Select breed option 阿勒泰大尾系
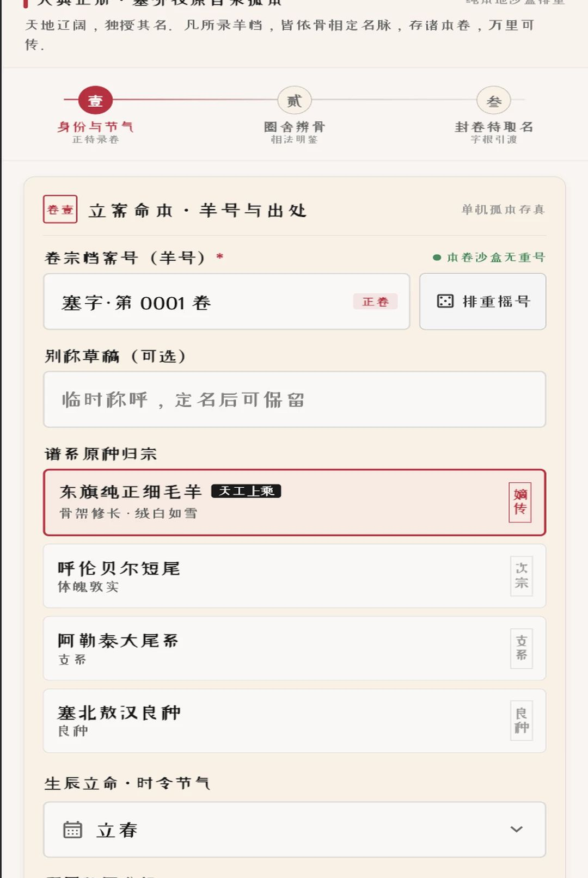The height and width of the screenshot is (878, 588). tap(295, 648)
